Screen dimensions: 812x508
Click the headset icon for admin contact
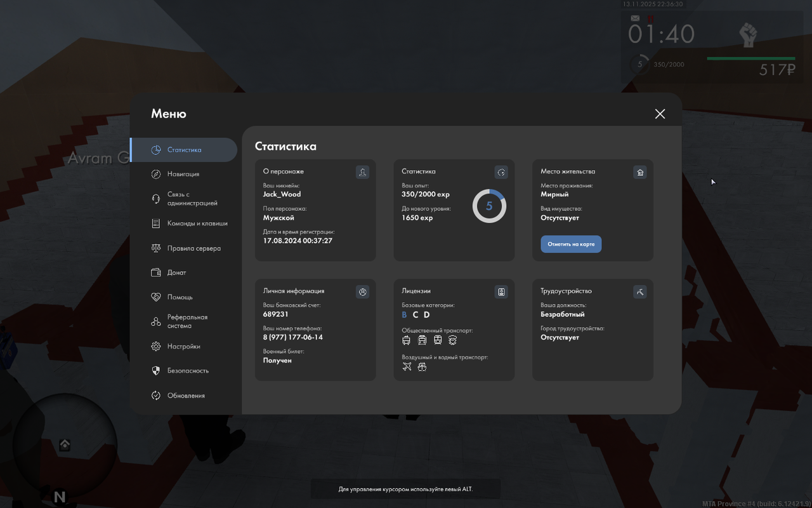pyautogui.click(x=156, y=199)
